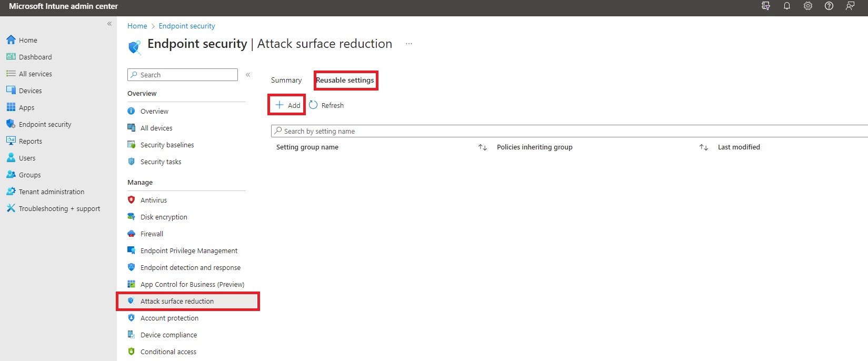Click the Security baselines icon
This screenshot has width=868, height=361.
[132, 145]
